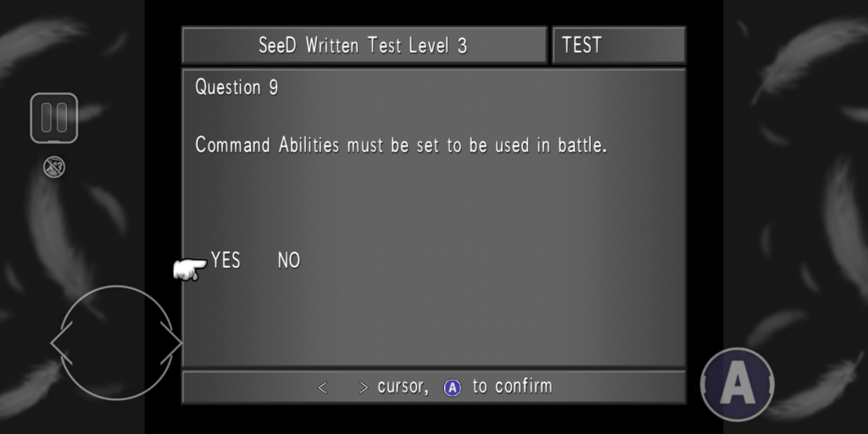The height and width of the screenshot is (434, 868).
Task: Click the TEST header label
Action: (581, 45)
